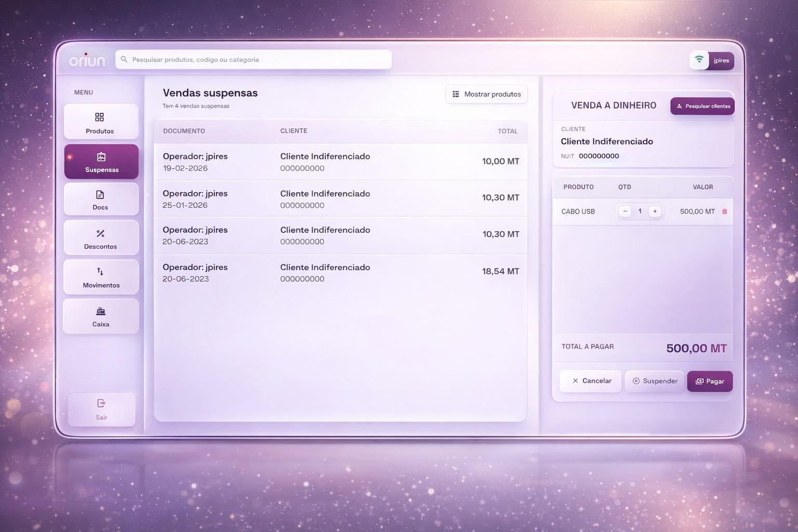Screen dimensions: 798x532
Task: Open the jpires user menu
Action: [x=721, y=60]
